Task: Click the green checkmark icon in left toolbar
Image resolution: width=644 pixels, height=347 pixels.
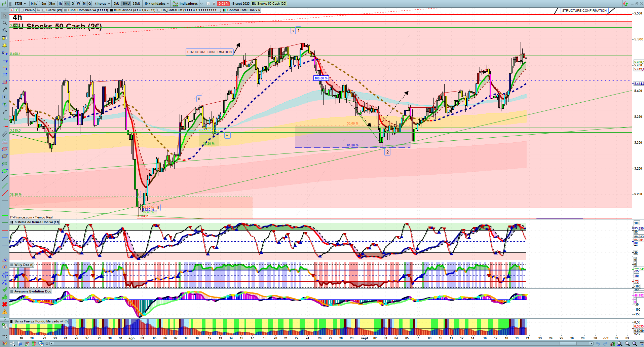Action: tap(5, 289)
